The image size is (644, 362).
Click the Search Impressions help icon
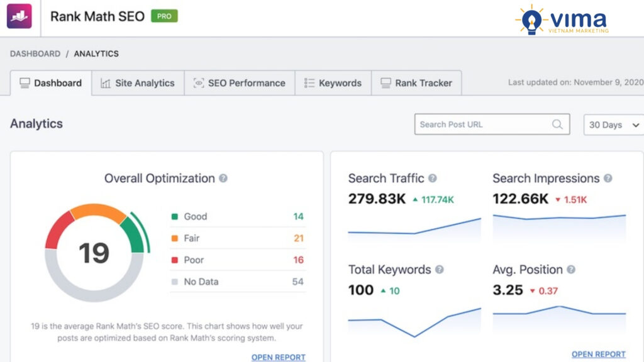point(607,177)
